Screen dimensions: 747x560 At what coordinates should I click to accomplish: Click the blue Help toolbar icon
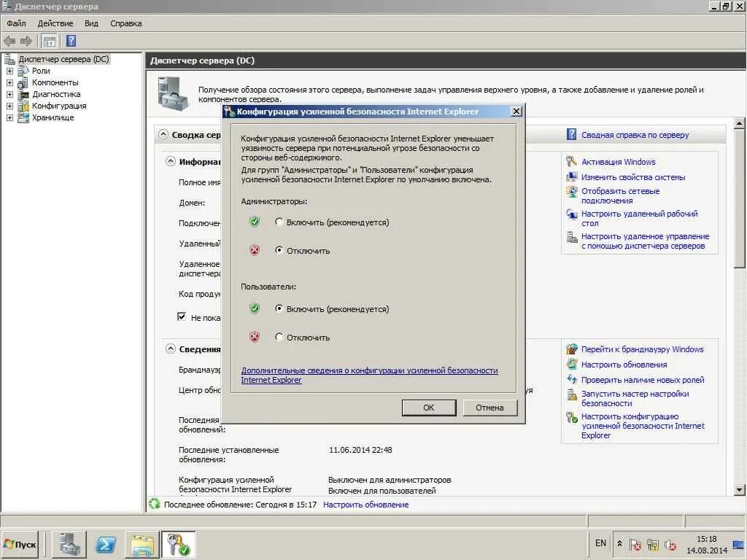click(x=71, y=41)
